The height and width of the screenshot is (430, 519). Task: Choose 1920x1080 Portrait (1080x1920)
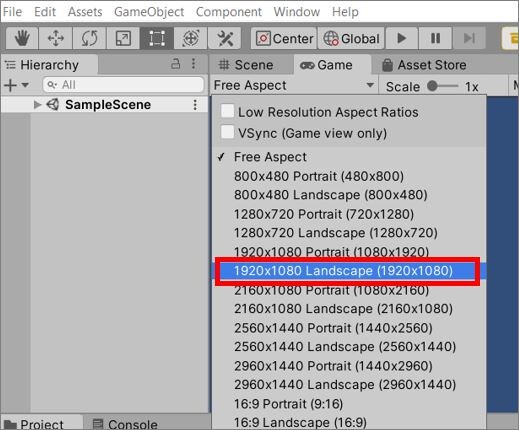[349, 252]
